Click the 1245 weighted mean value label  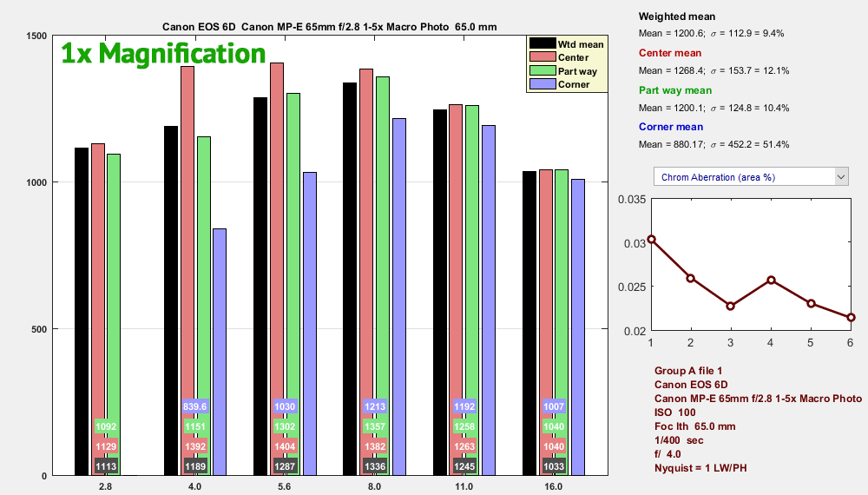coord(464,466)
